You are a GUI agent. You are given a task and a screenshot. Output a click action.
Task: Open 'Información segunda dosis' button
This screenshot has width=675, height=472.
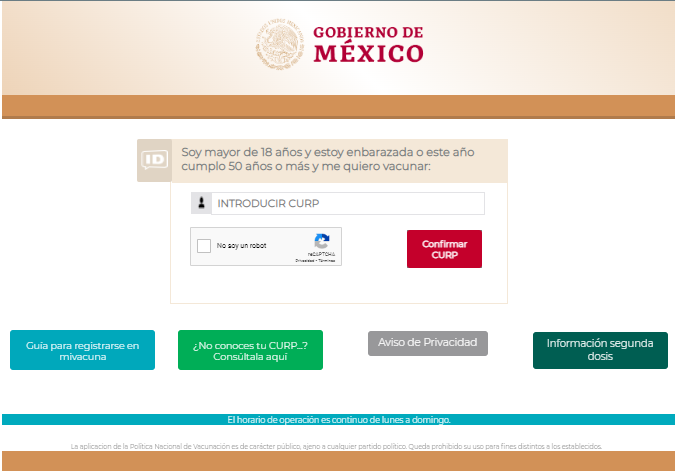coord(600,350)
